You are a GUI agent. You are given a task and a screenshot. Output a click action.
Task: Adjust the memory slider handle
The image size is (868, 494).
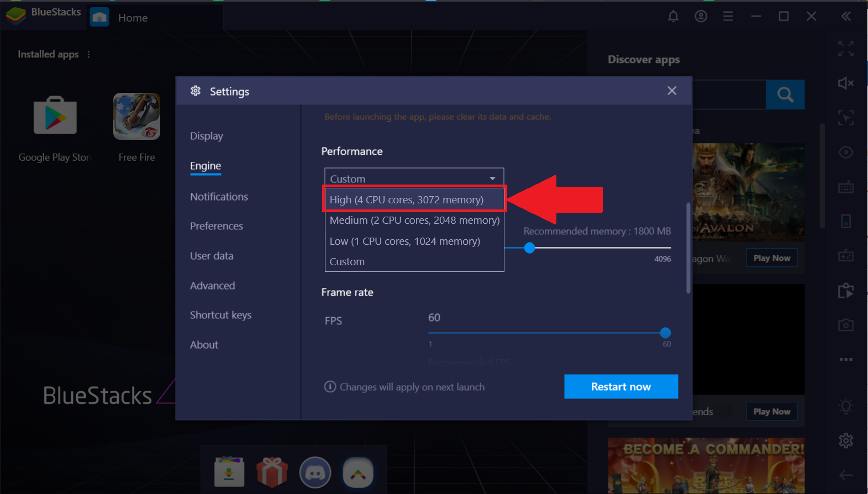pyautogui.click(x=529, y=248)
